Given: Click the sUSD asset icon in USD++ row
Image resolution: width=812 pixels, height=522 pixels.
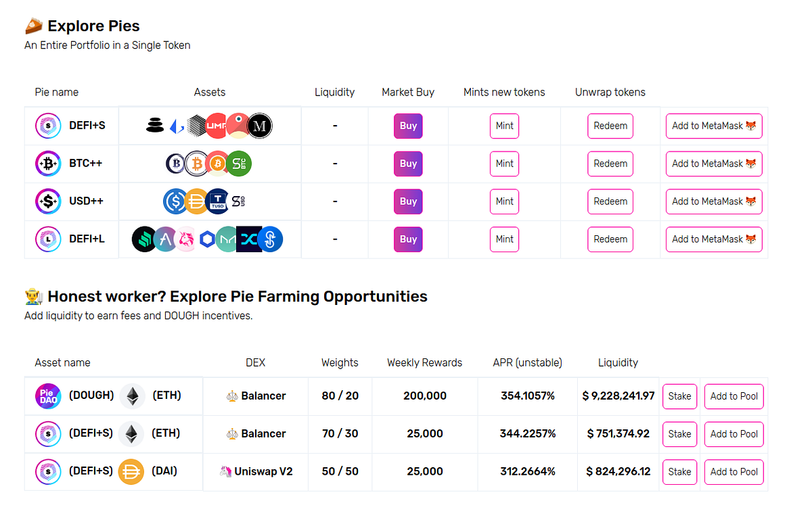Looking at the screenshot, I should pyautogui.click(x=238, y=201).
